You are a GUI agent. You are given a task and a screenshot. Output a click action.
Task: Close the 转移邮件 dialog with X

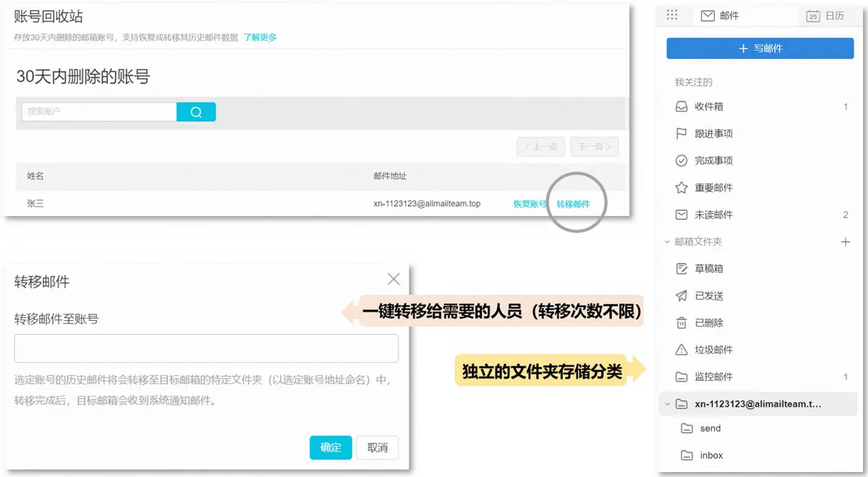393,280
